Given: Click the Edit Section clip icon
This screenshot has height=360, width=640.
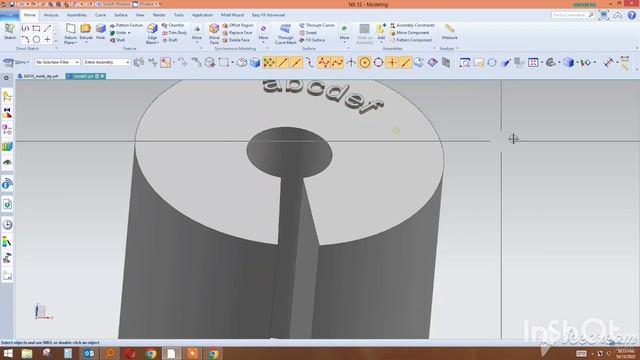Looking at the screenshot, I should click(551, 62).
